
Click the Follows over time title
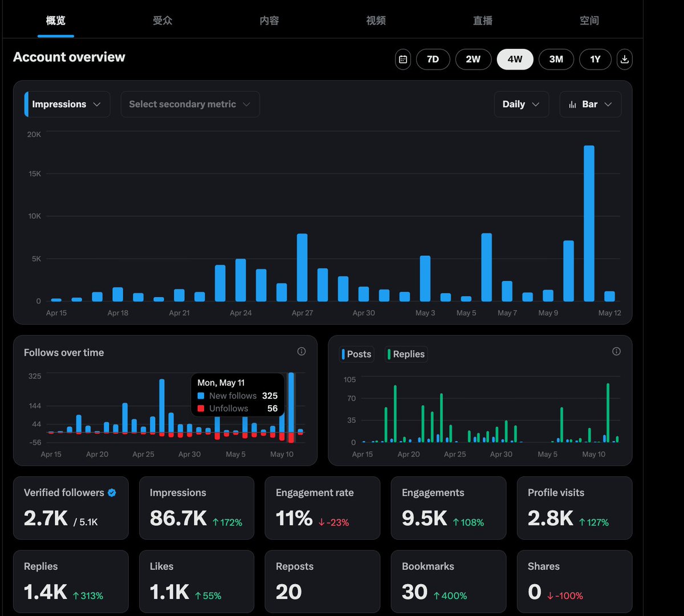click(64, 353)
